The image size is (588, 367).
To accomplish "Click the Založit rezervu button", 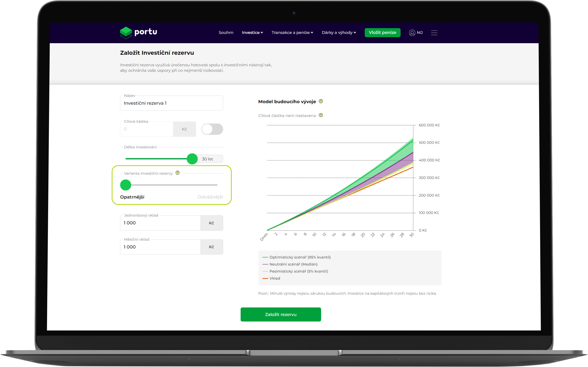I will pos(281,314).
